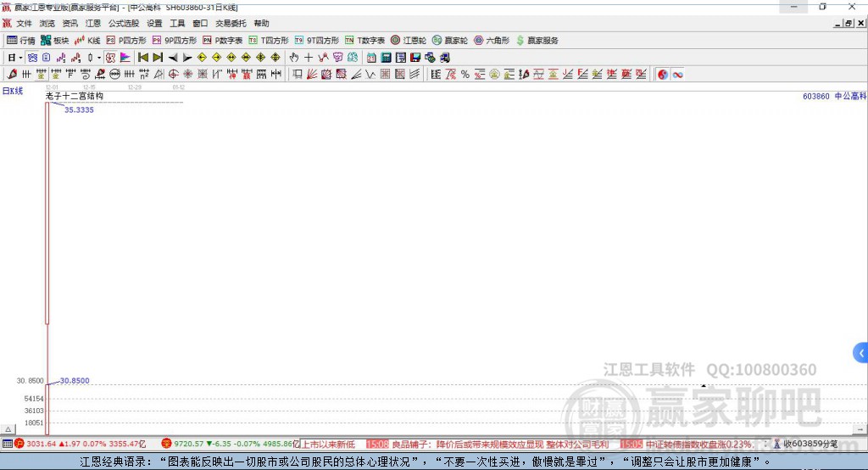Click the first yellow diamond arrow icon

click(x=202, y=58)
